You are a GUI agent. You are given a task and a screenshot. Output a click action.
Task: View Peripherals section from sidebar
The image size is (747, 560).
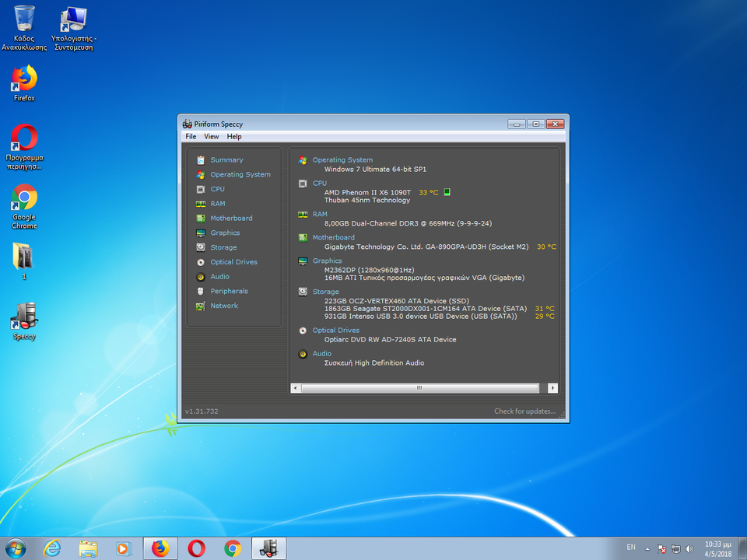tap(229, 291)
